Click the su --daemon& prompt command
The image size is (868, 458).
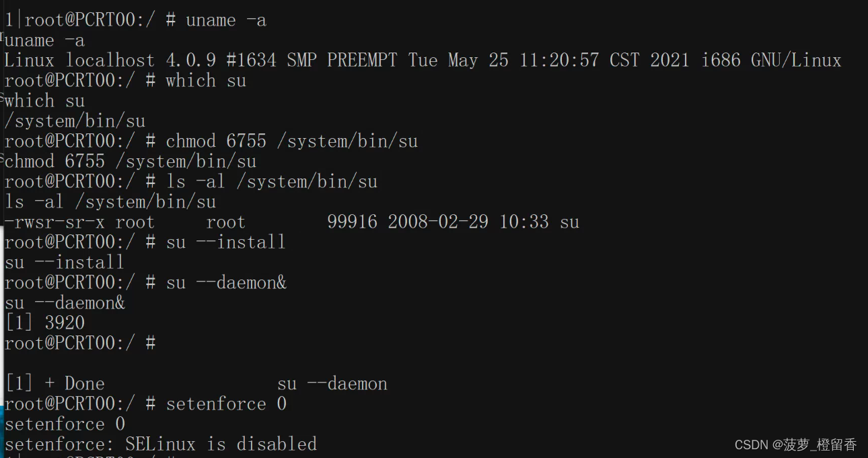point(226,283)
